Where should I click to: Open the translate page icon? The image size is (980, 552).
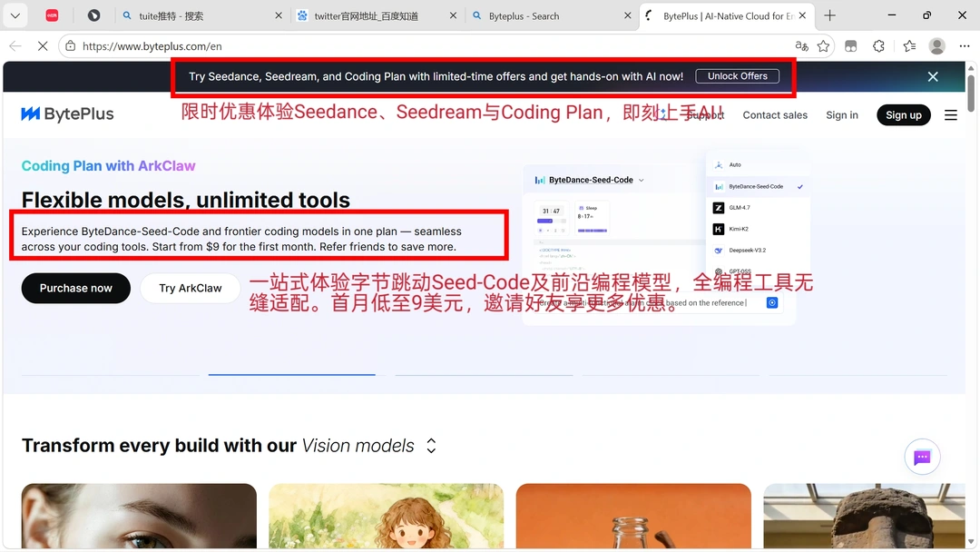point(801,45)
